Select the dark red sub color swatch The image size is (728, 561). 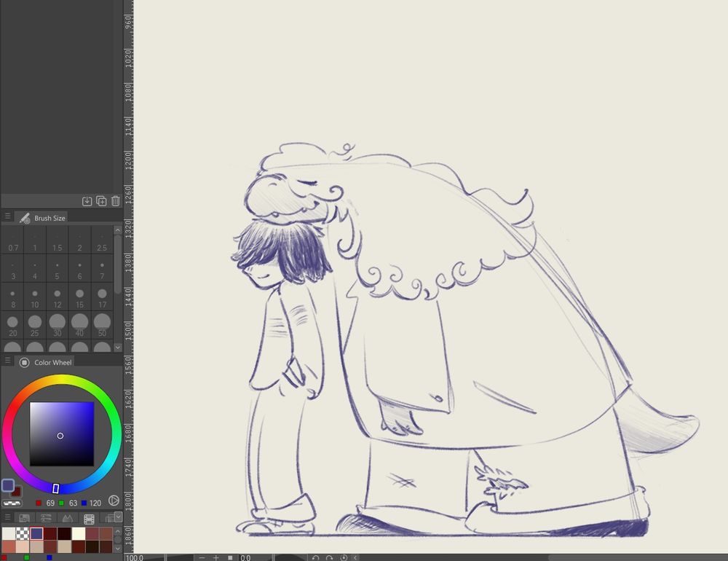pos(17,491)
